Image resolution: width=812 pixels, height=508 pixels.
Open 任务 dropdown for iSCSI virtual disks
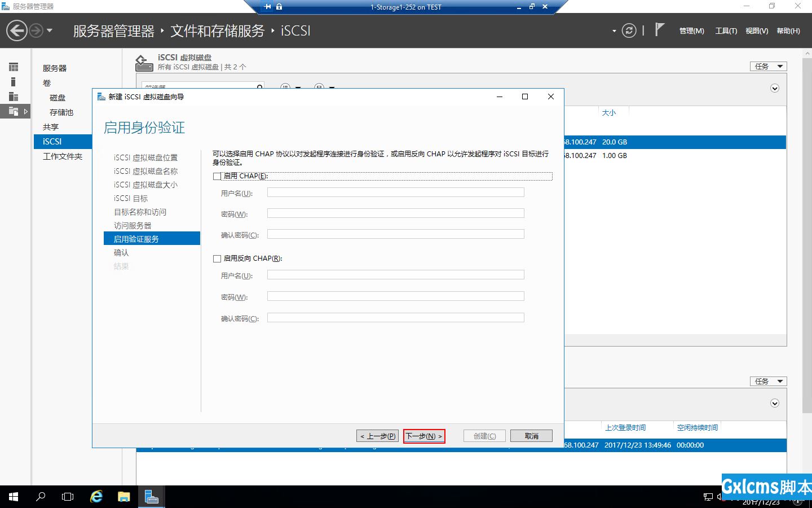click(x=768, y=66)
